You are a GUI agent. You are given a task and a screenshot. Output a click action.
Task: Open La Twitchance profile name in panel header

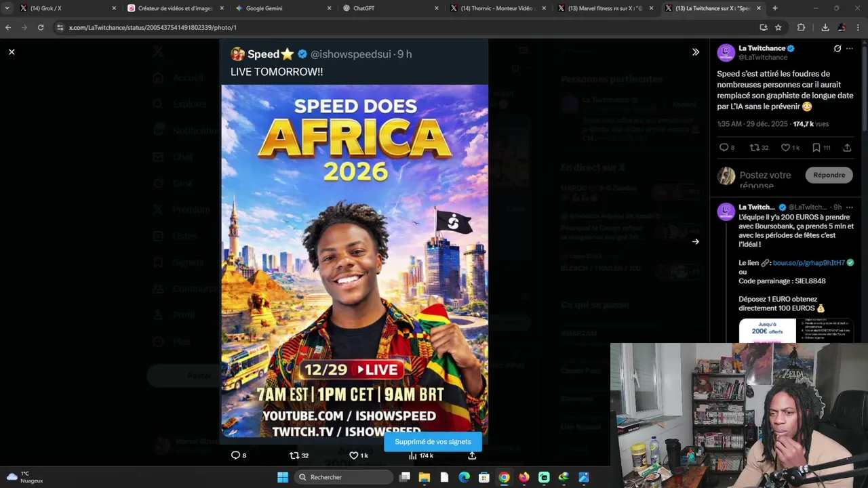pyautogui.click(x=762, y=48)
